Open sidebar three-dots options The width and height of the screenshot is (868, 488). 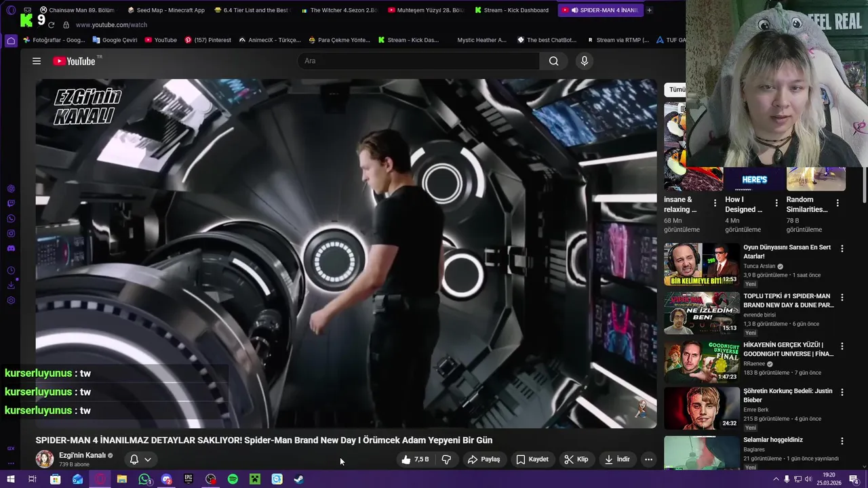click(x=11, y=464)
